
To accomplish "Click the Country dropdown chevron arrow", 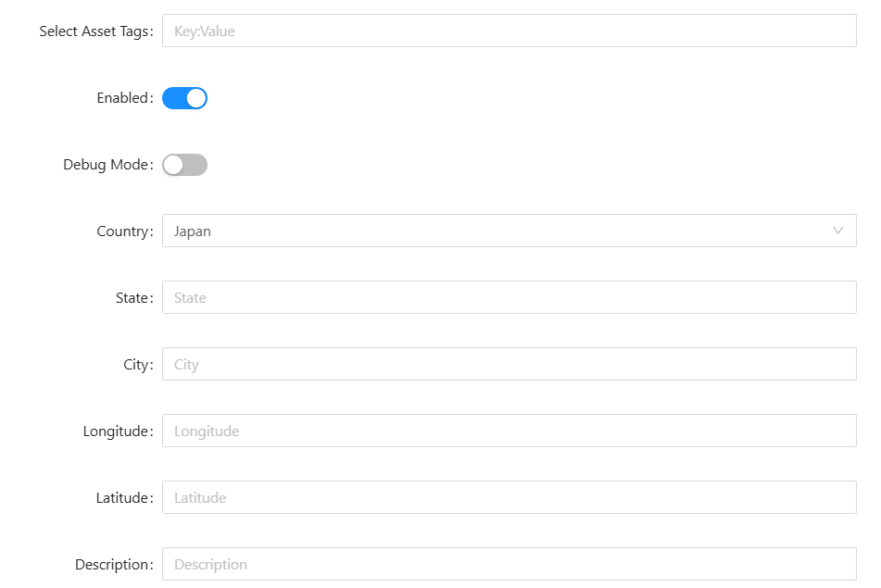I will (837, 231).
